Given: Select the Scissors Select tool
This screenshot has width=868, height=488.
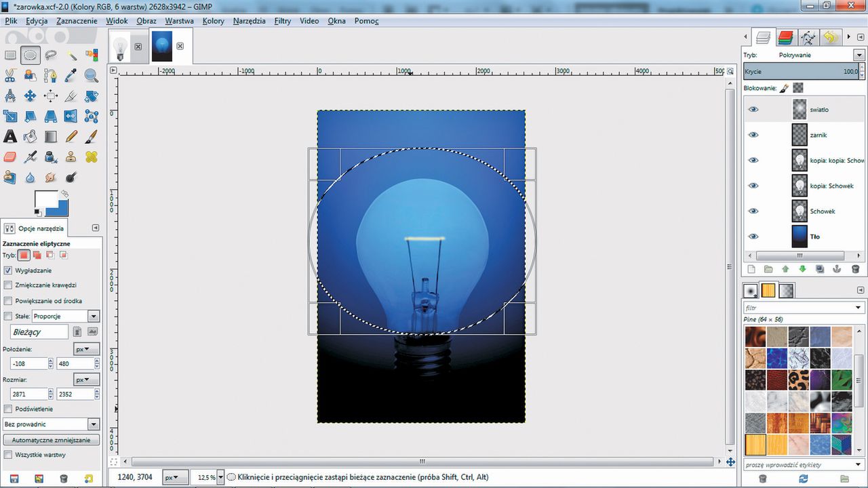Looking at the screenshot, I should pos(10,76).
